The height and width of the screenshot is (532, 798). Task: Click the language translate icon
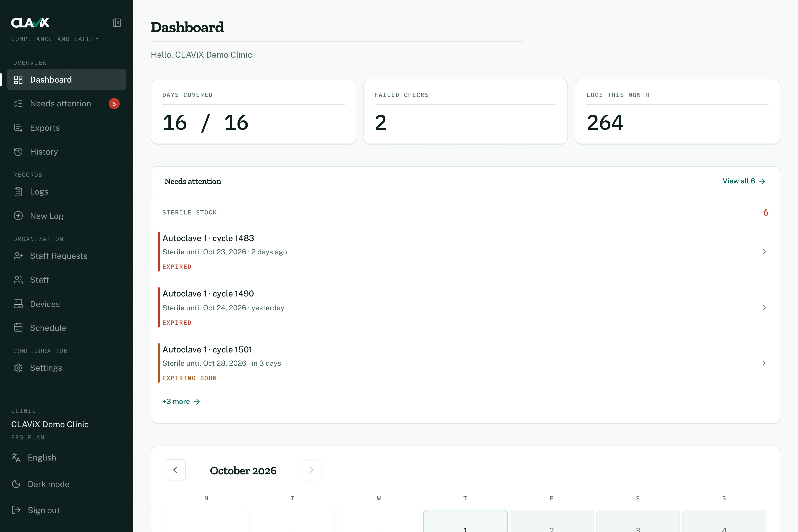pos(16,458)
